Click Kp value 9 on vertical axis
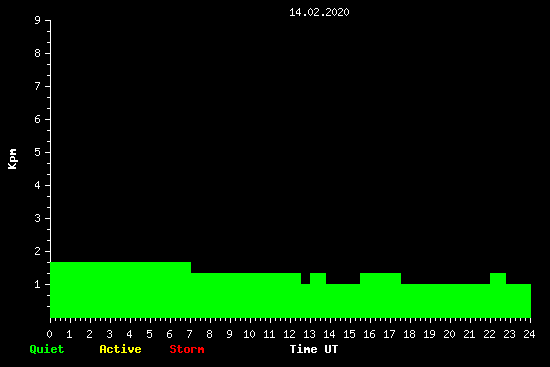The image size is (550, 367). (38, 20)
